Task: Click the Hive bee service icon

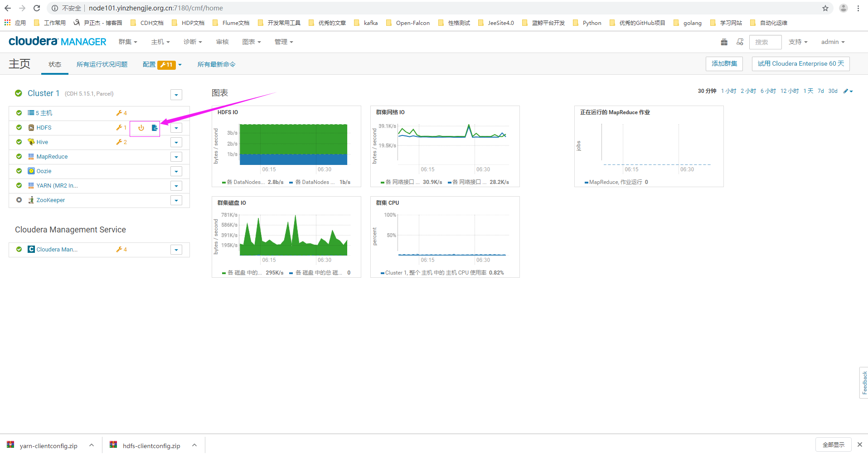Action: click(x=31, y=142)
